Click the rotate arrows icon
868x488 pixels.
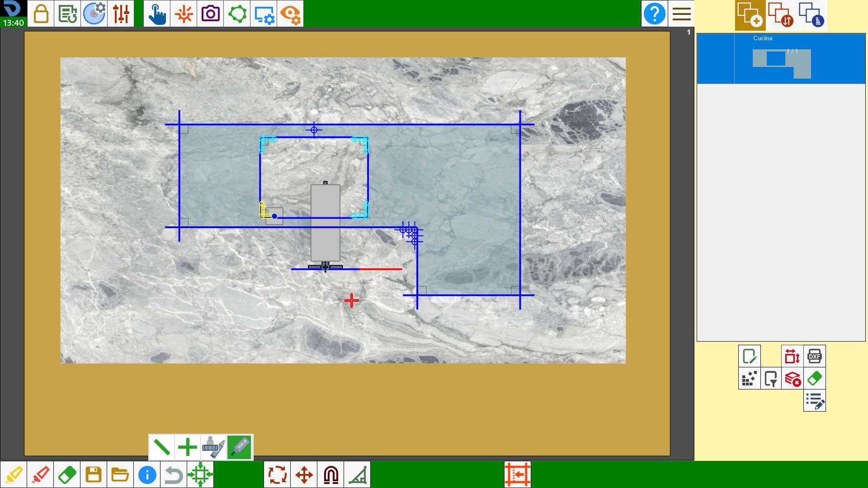277,474
